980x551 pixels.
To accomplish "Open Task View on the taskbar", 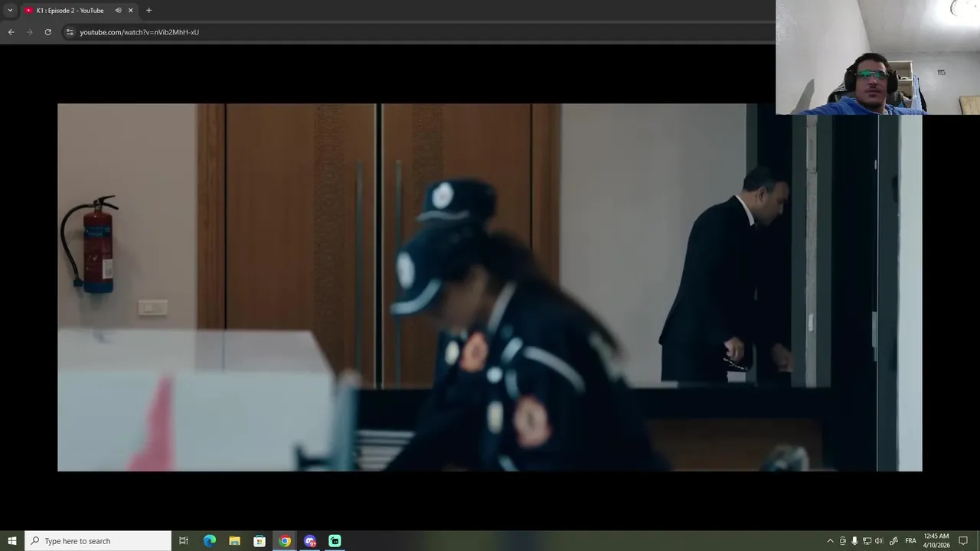I will click(184, 541).
